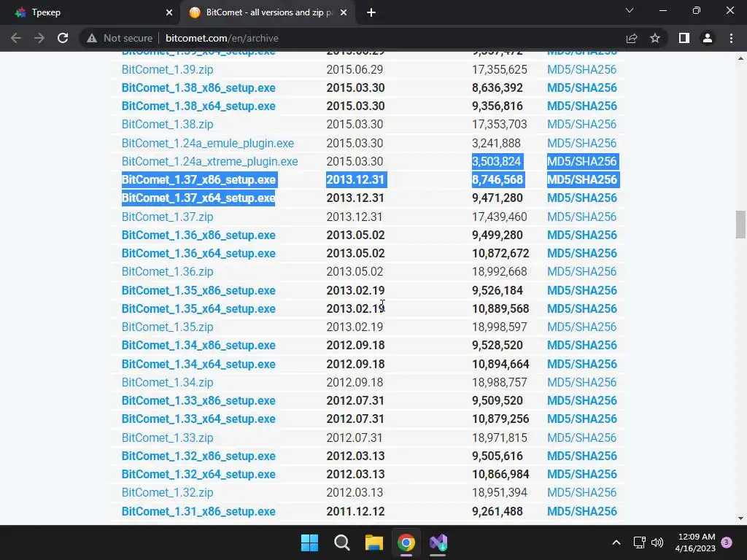747x560 pixels.
Task: Open the Chrome three-dot menu
Action: click(731, 38)
